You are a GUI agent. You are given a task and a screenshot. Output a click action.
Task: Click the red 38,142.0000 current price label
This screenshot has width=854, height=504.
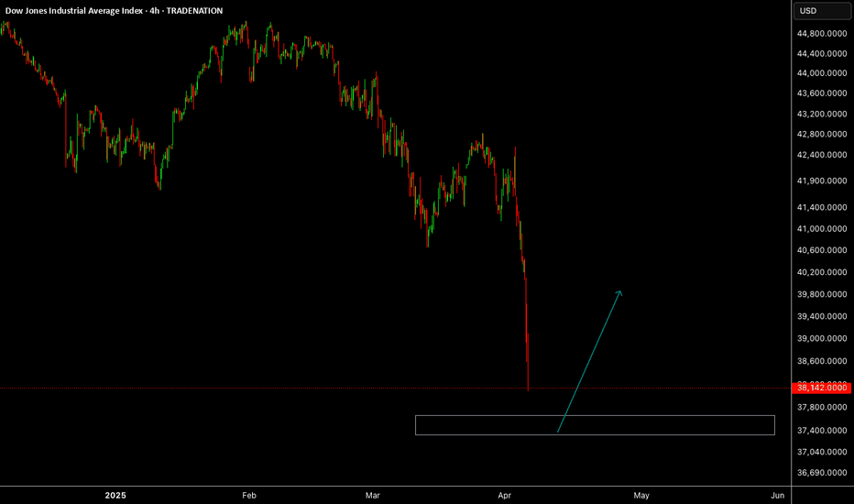click(822, 388)
